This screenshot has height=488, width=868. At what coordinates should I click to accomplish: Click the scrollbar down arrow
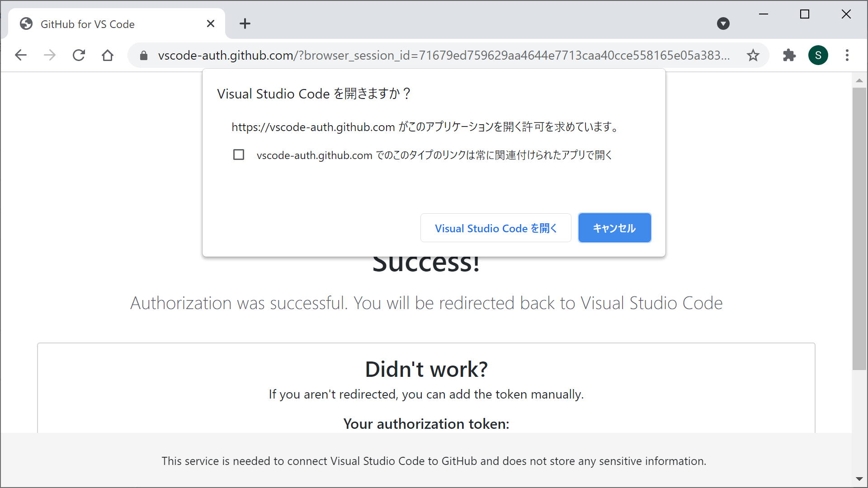click(859, 479)
